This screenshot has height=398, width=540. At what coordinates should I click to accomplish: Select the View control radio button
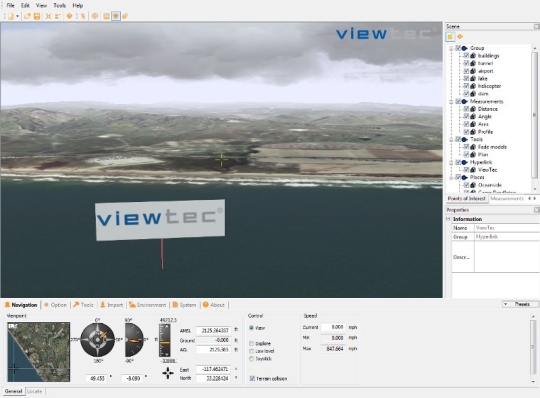pos(251,328)
